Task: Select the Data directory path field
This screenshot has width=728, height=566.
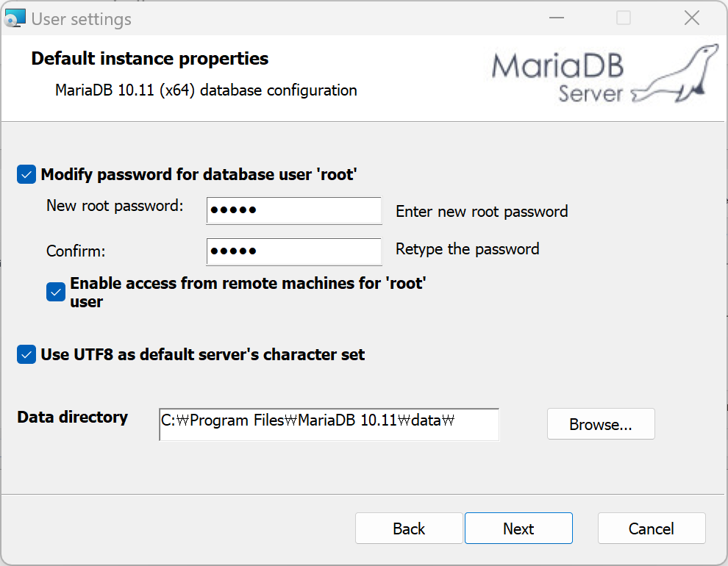Action: click(x=329, y=424)
